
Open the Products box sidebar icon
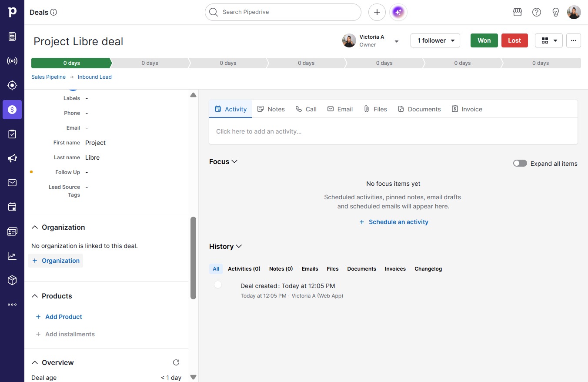12,280
